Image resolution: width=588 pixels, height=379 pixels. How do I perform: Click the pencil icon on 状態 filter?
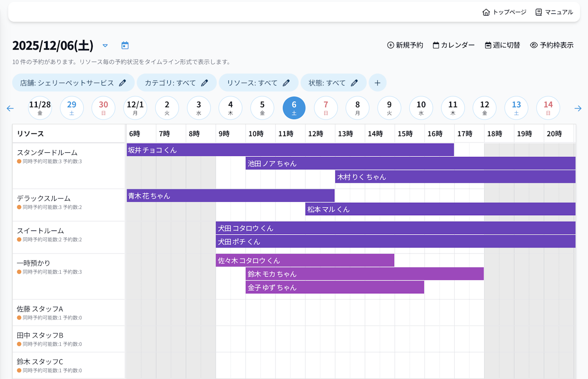pyautogui.click(x=354, y=82)
